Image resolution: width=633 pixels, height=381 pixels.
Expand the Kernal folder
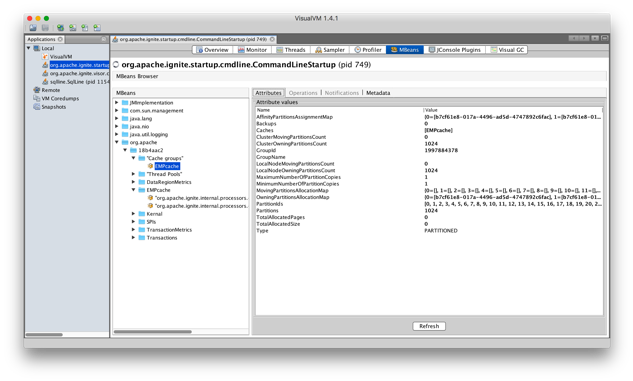(133, 214)
